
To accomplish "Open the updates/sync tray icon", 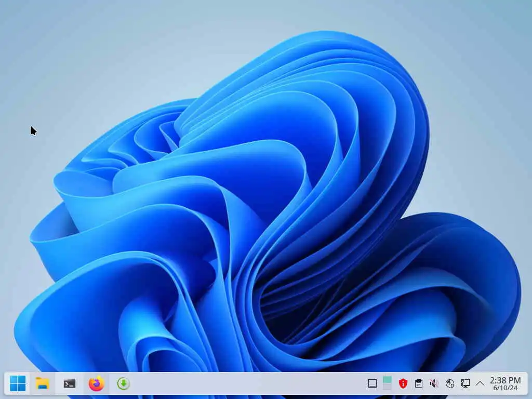I will pos(450,384).
